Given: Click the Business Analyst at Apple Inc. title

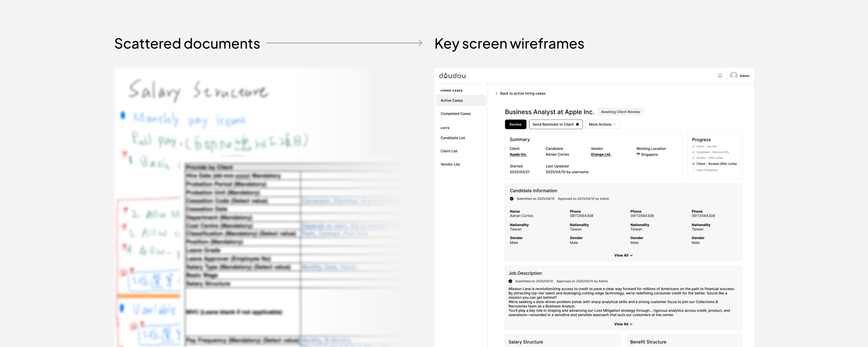Looking at the screenshot, I should point(549,112).
